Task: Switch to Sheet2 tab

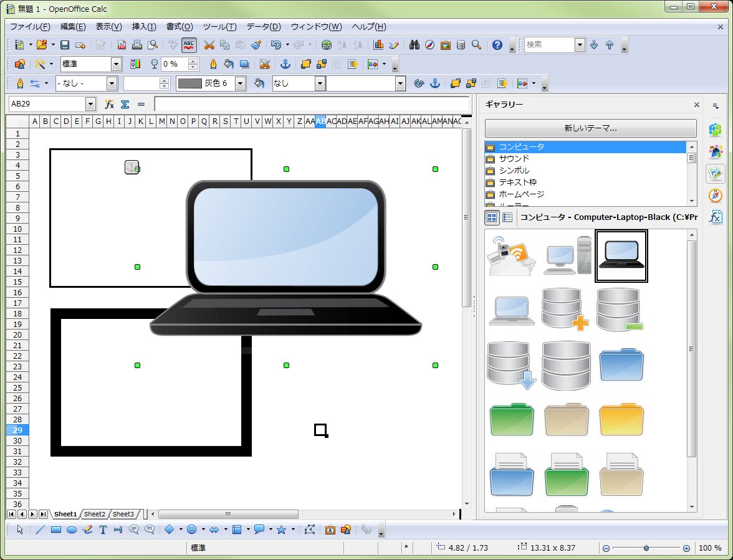Action: tap(95, 515)
